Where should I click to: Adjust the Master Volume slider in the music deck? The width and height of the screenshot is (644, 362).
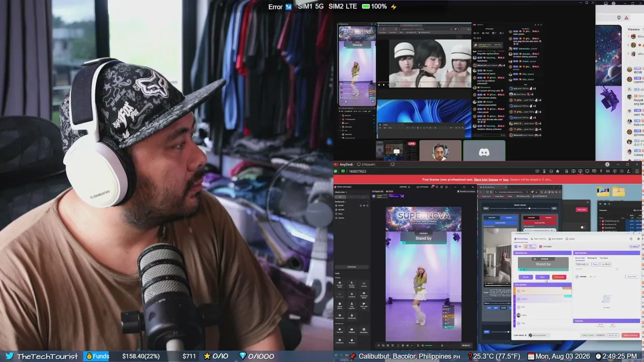pyautogui.click(x=520, y=208)
